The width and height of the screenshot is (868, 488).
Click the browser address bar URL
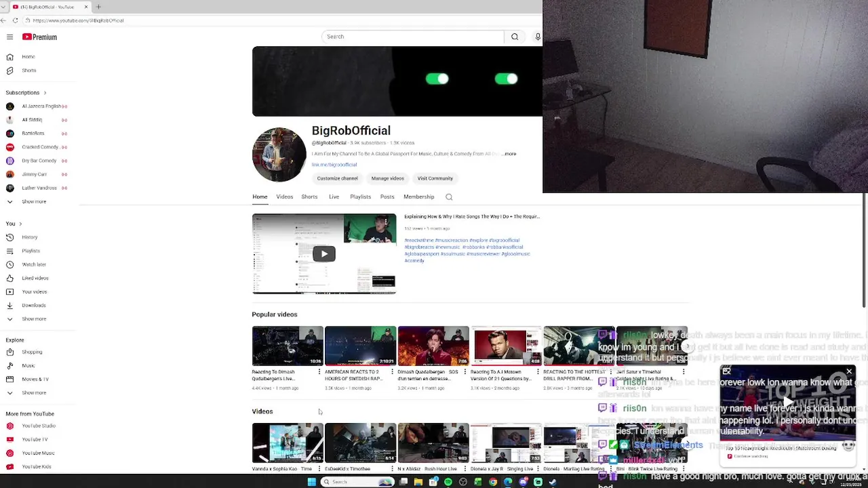(78, 20)
